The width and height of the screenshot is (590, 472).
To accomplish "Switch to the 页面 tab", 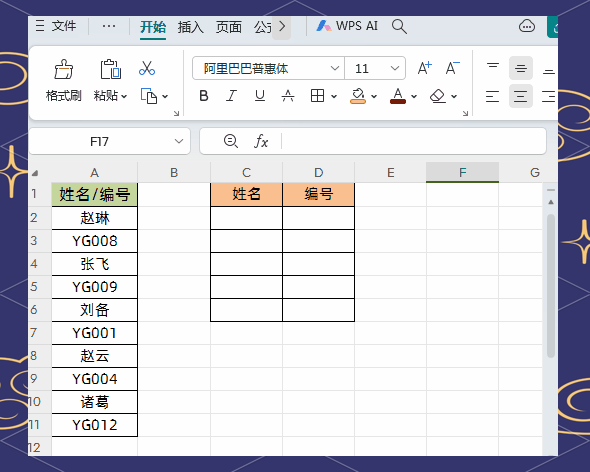I will coord(228,27).
